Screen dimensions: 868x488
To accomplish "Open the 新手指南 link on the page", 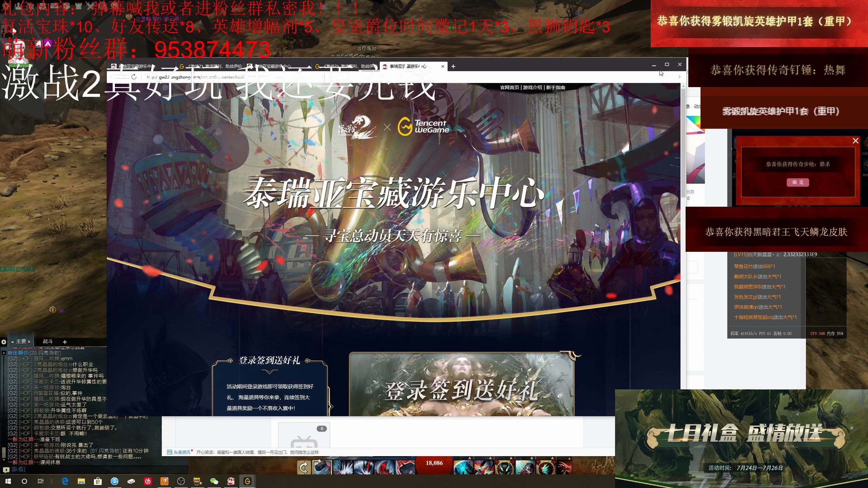I will click(555, 87).
